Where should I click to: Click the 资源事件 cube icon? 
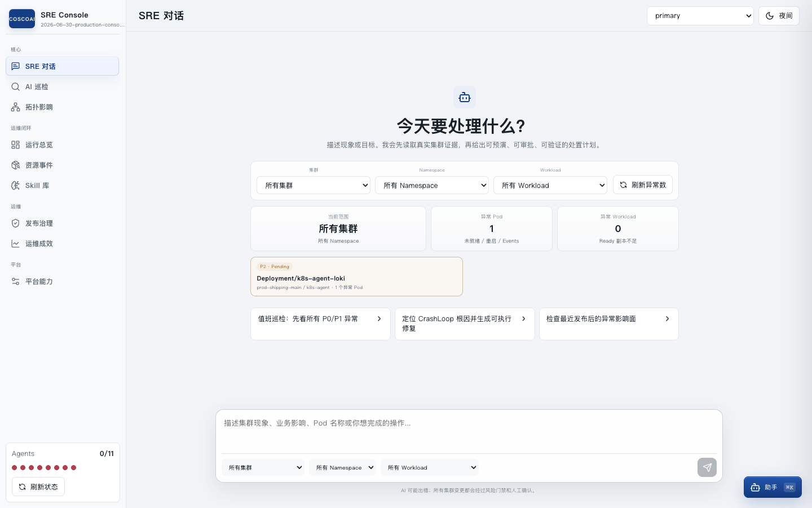coord(16,165)
